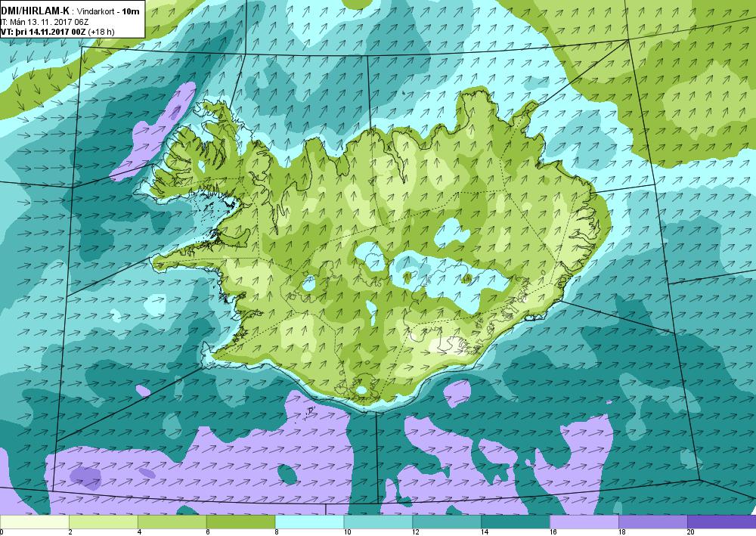Click the 2–4 m/s light green legend swatch
Viewport: 756px width, 536px height.
103,522
